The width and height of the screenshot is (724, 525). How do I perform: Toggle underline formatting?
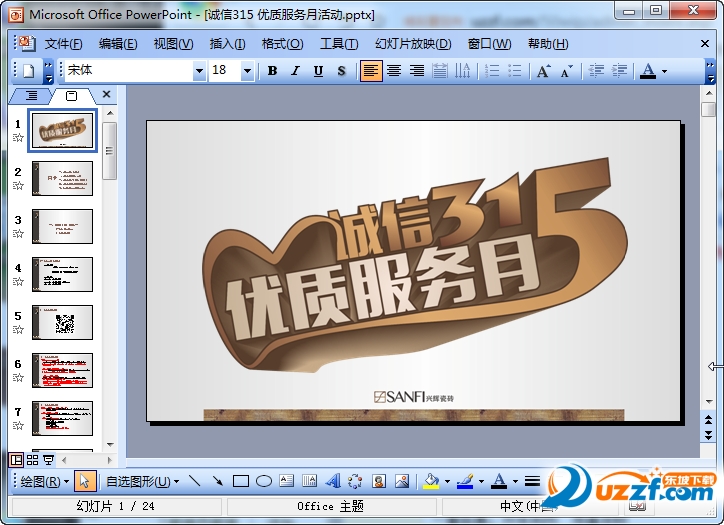pyautogui.click(x=318, y=71)
